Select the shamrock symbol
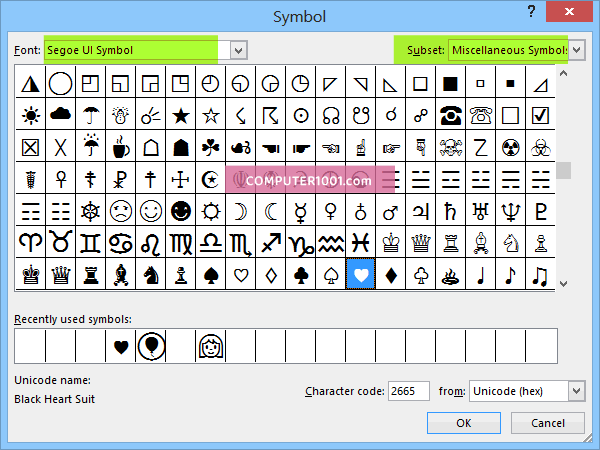The height and width of the screenshot is (450, 600). click(210, 147)
